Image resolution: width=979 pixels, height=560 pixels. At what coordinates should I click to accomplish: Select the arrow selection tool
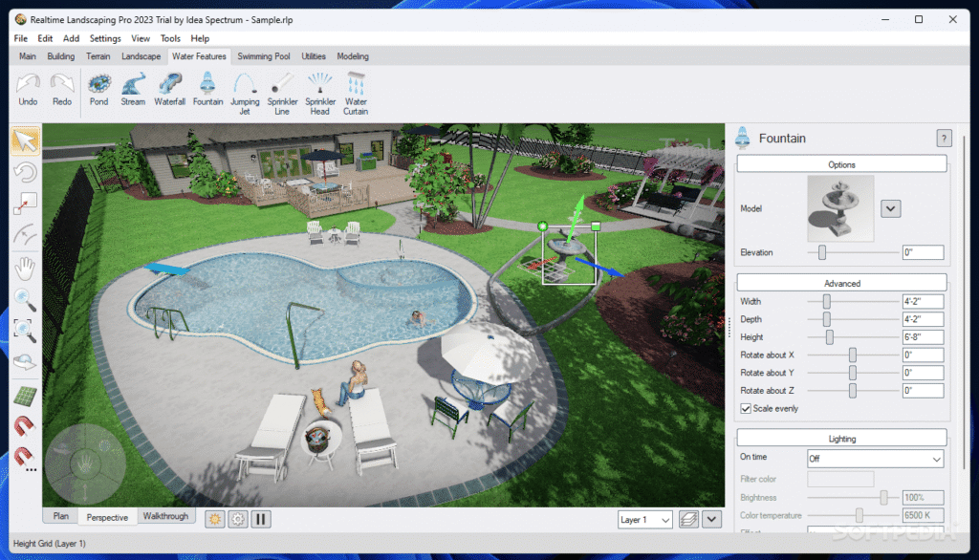(25, 141)
